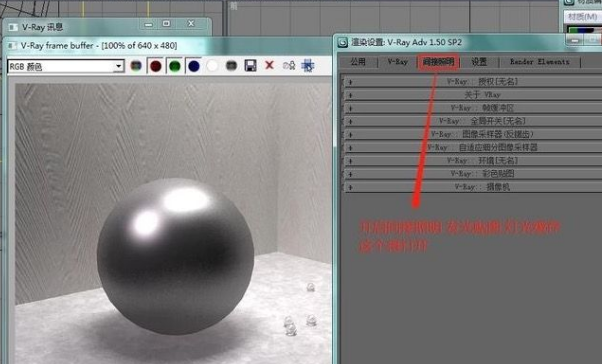Screen dimensions: 602x364
Task: Clear frame buffer with red X icon
Action: pos(270,65)
